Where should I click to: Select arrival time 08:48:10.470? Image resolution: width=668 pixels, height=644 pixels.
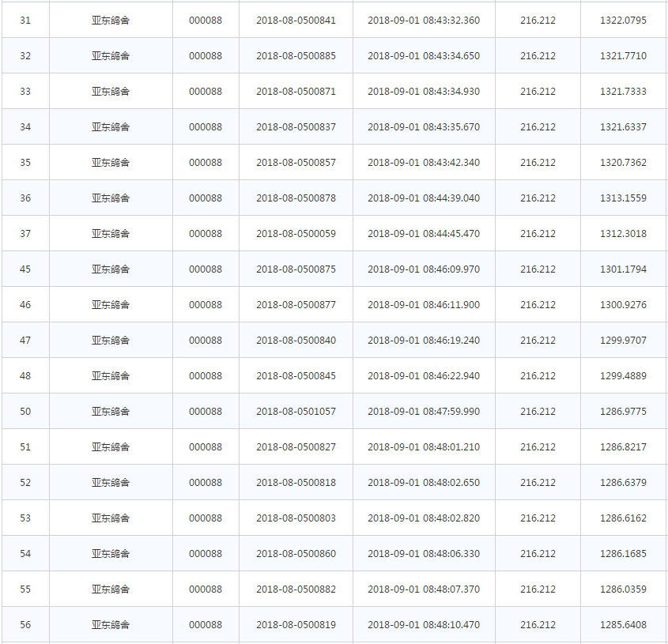coord(451,625)
